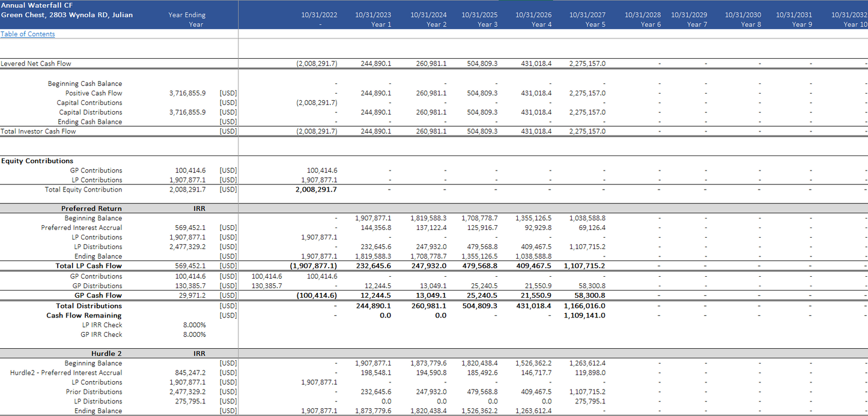Click Cash Flow Remaining value 1,109,141.0
The height and width of the screenshot is (416, 868).
click(x=584, y=316)
